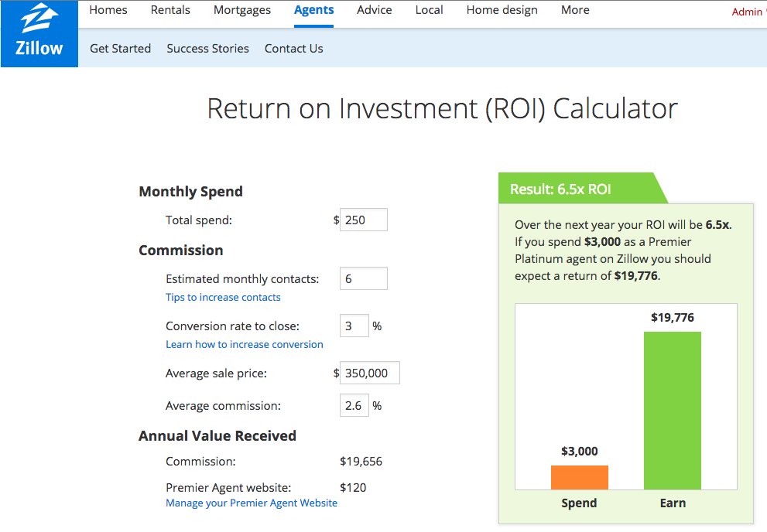Click the Monthly Spend heading
767x532 pixels.
click(190, 192)
